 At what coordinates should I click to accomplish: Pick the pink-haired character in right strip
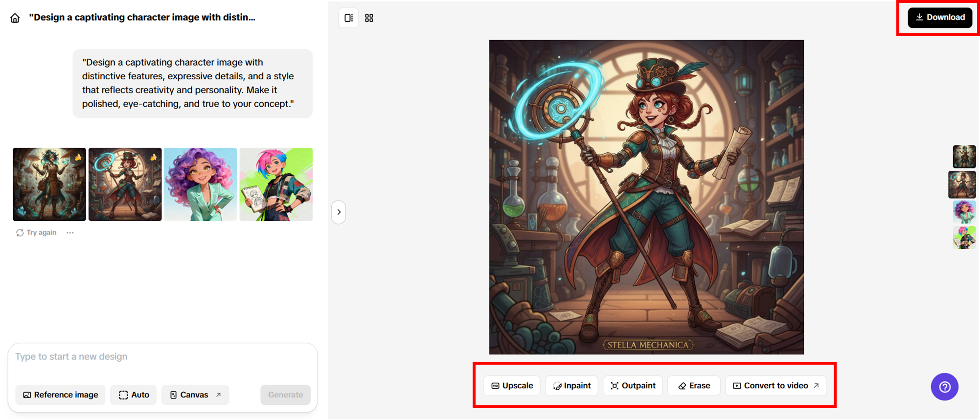(964, 237)
